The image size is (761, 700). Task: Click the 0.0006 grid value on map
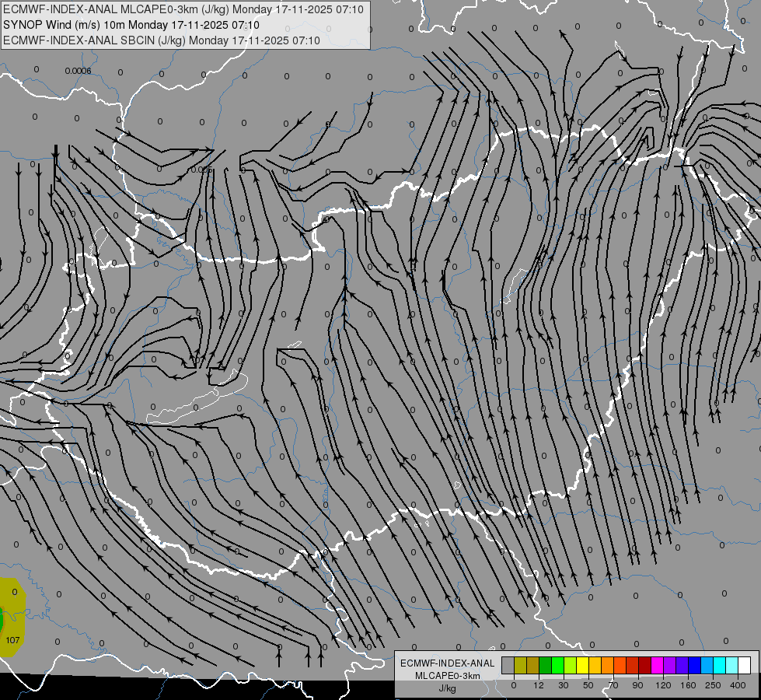coord(78,71)
